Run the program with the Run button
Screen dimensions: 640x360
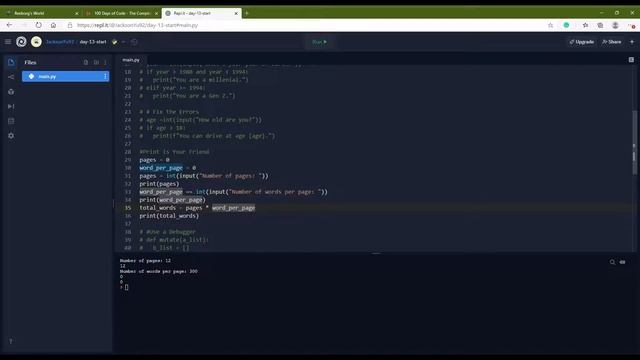[320, 42]
